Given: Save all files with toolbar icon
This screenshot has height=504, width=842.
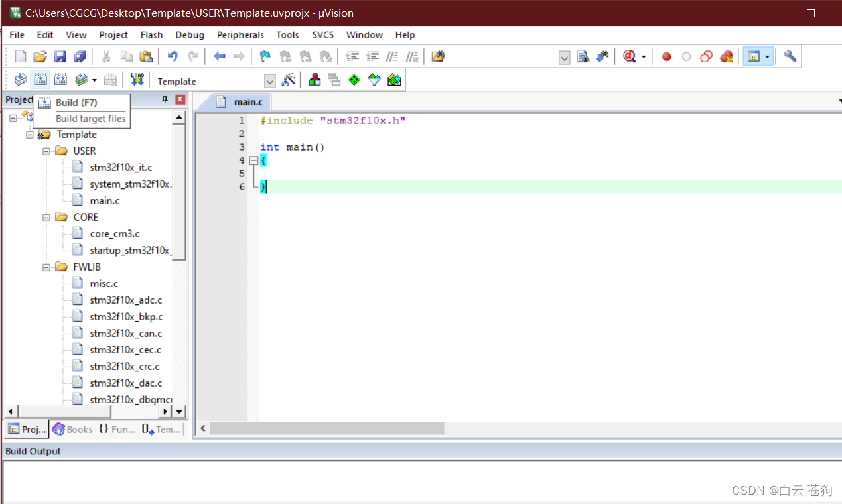Looking at the screenshot, I should pyautogui.click(x=80, y=56).
